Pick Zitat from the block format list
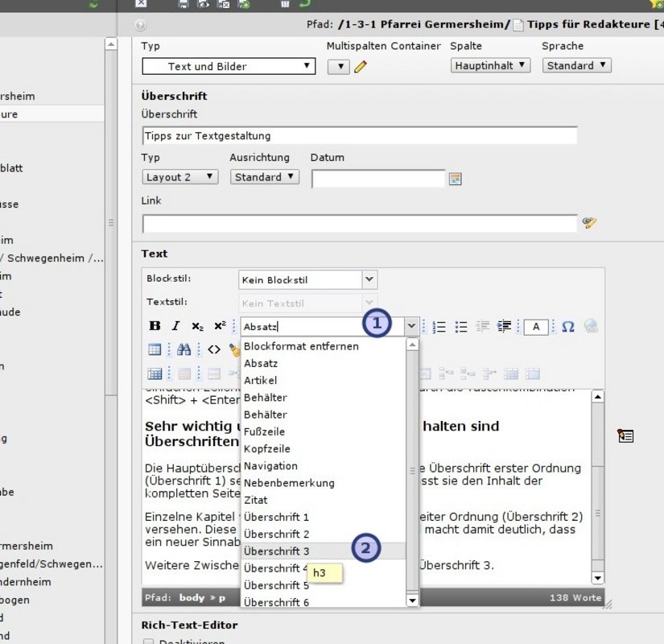The height and width of the screenshot is (644, 664). coord(258,500)
